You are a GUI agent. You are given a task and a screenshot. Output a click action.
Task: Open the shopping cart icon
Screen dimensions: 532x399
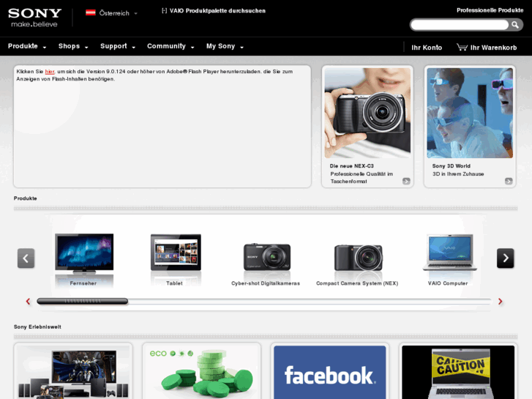click(462, 47)
